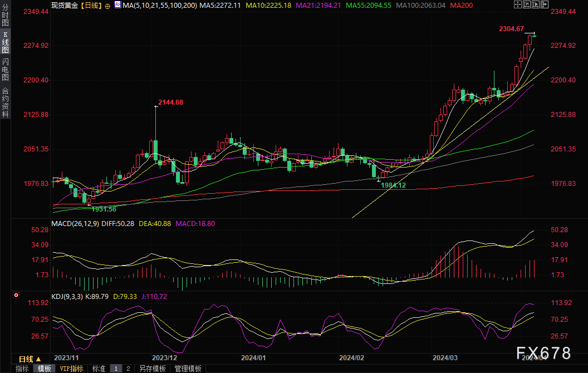Click the export chart arrow icon
This screenshot has height=373, width=588.
[x=545, y=4]
